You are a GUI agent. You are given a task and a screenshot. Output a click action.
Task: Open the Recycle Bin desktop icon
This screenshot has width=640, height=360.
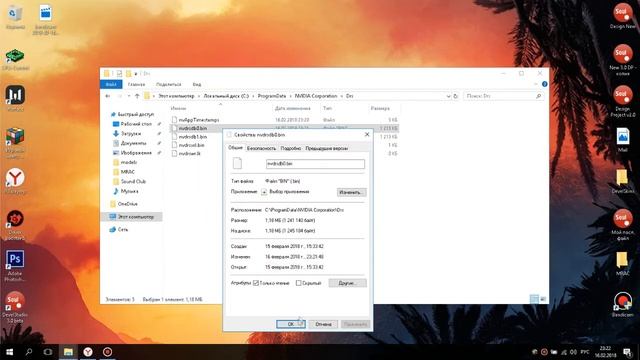[x=15, y=17]
